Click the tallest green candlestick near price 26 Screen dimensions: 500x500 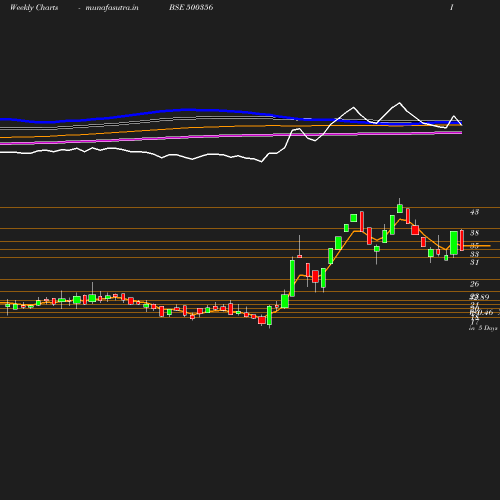(292, 278)
